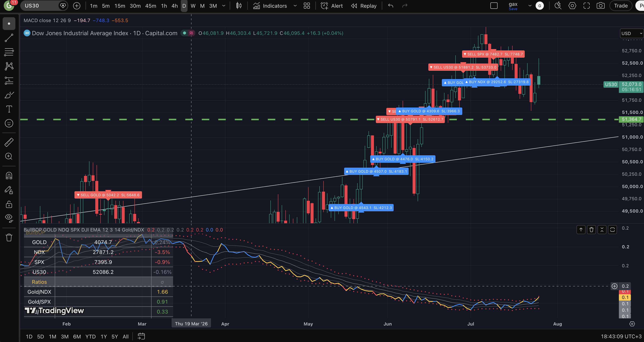Viewport: 644px width, 342px height.
Task: Open the forecasting and measurement tools
Action: click(9, 80)
